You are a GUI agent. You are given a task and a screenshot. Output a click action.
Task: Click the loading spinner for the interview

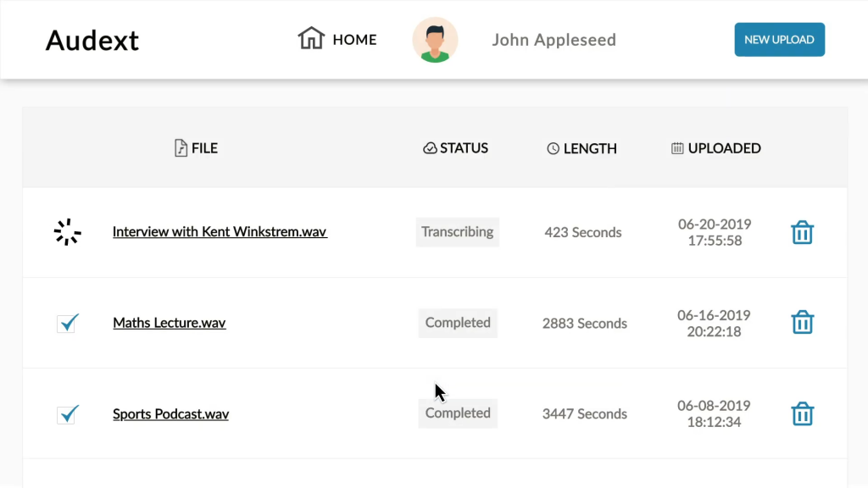pos(68,232)
